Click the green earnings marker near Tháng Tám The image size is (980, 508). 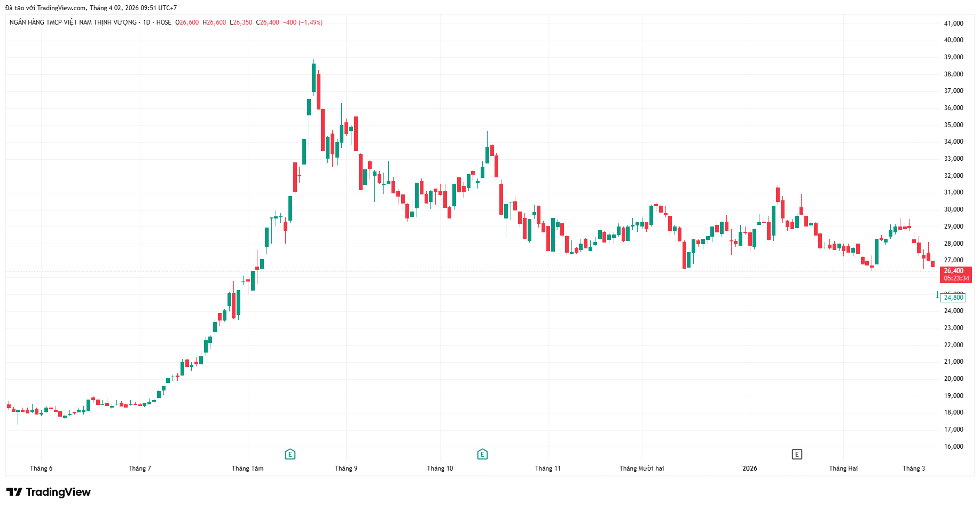point(290,455)
